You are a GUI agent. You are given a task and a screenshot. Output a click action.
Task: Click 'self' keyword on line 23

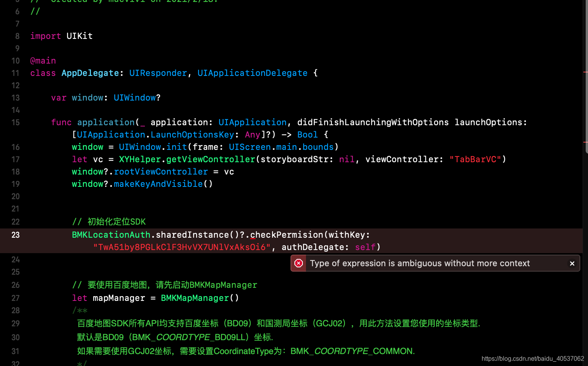[365, 247]
